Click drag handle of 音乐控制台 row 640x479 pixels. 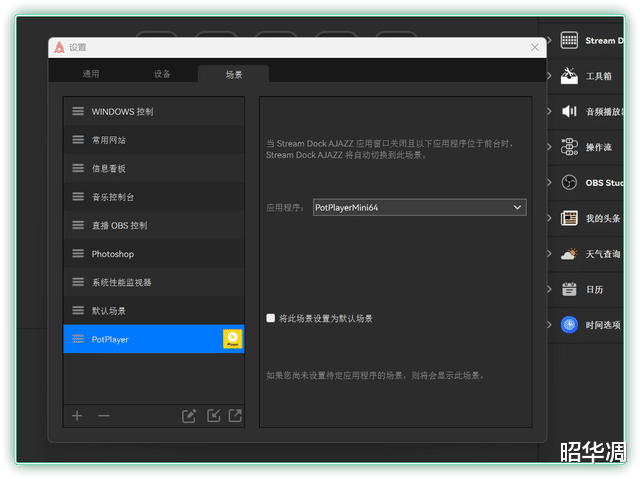coord(78,197)
